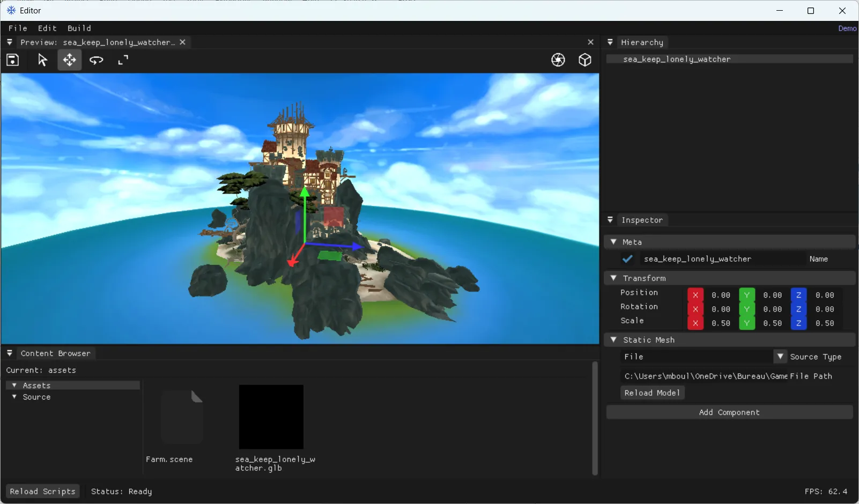Click the camera shutter icon
This screenshot has width=859, height=504.
(558, 60)
